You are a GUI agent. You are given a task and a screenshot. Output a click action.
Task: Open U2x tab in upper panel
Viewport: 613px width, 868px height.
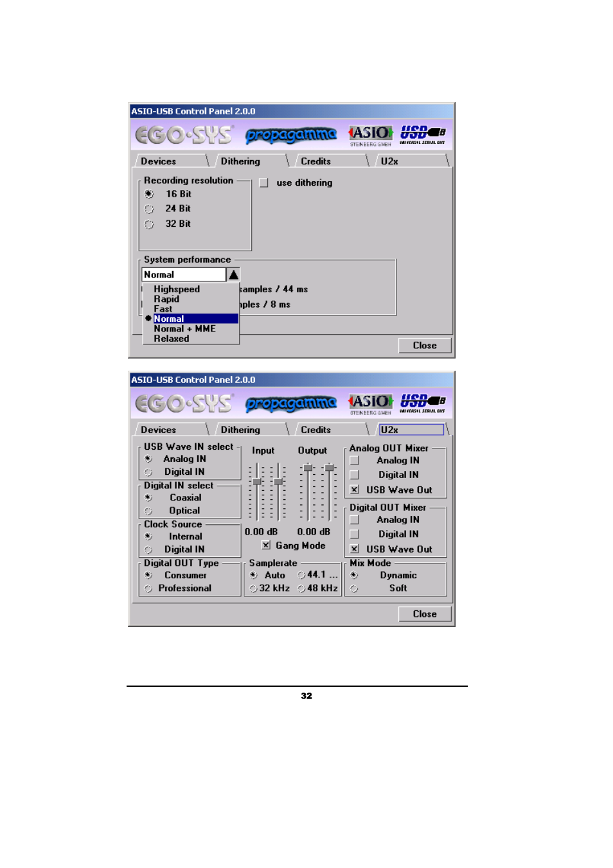tap(411, 161)
